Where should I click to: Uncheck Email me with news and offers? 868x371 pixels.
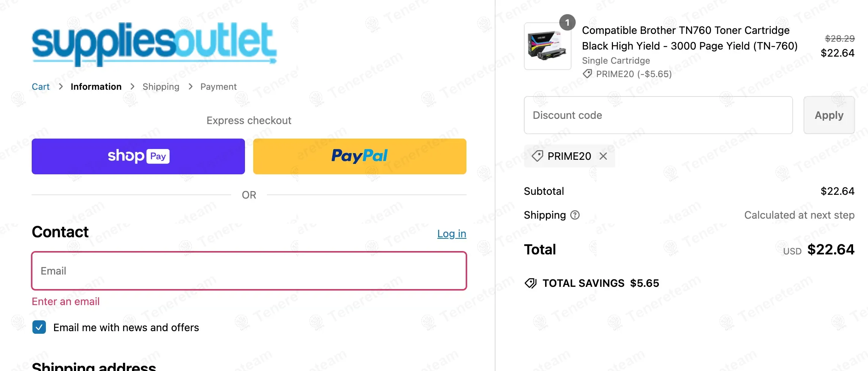pos(39,327)
